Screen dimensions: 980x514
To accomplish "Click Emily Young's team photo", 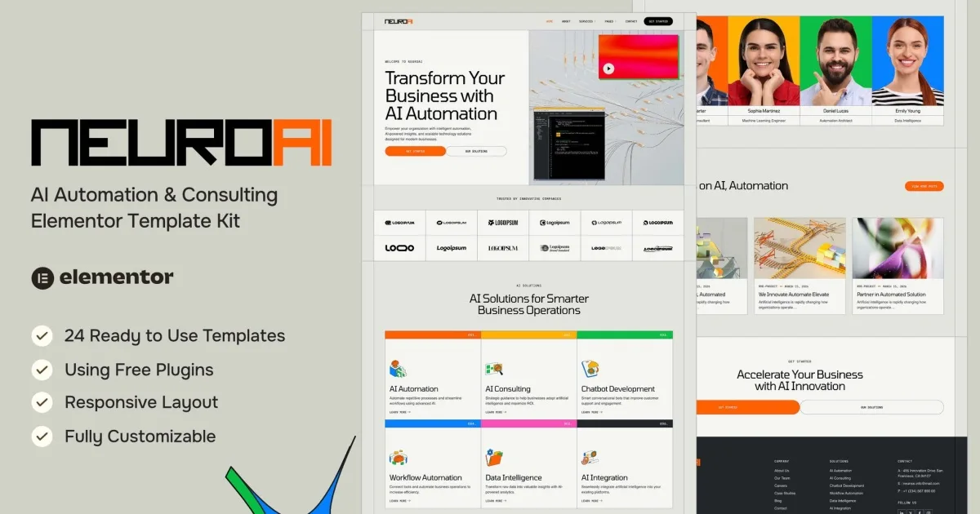I will click(x=908, y=61).
